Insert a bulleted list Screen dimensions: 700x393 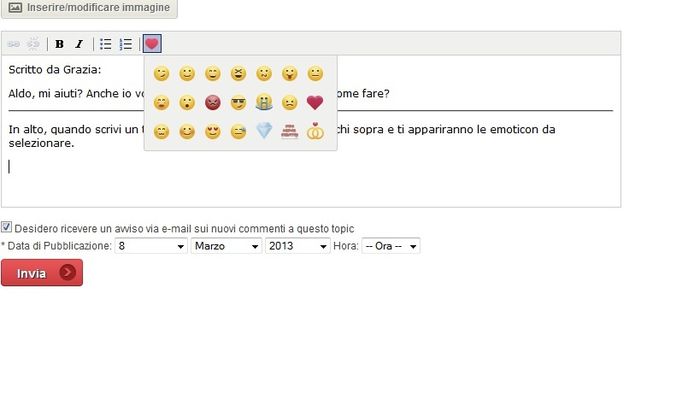pyautogui.click(x=106, y=44)
